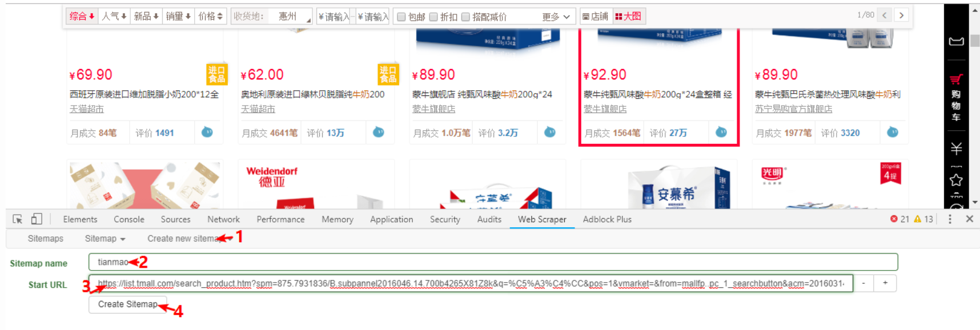Viewport: 980px width, 330px height.
Task: Go to previous results page arrow
Action: click(884, 15)
